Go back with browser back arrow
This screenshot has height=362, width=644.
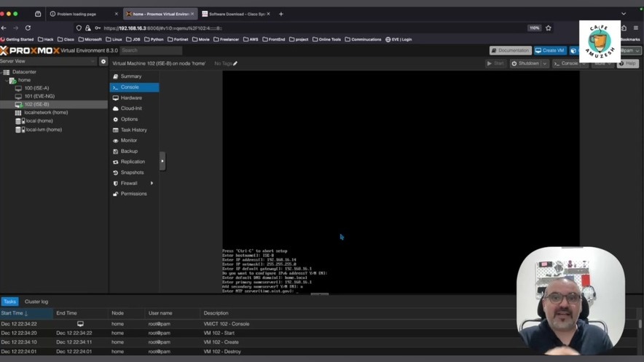pyautogui.click(x=4, y=28)
